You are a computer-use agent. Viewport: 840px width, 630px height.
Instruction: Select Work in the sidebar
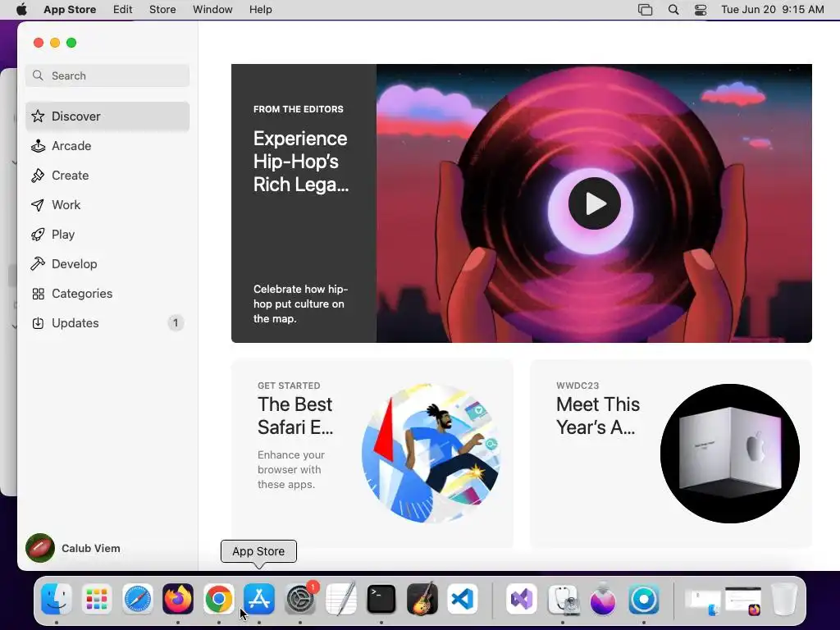click(107, 204)
